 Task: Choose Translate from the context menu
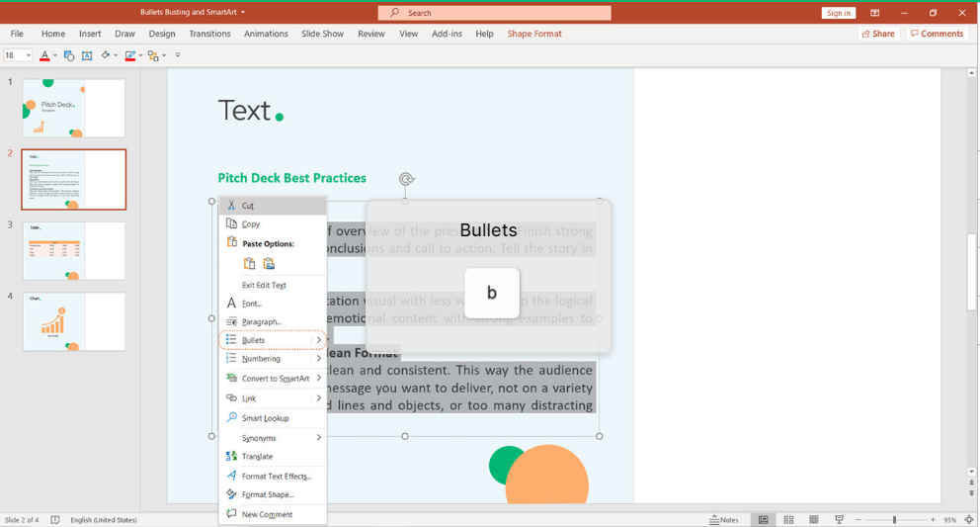coord(273,456)
